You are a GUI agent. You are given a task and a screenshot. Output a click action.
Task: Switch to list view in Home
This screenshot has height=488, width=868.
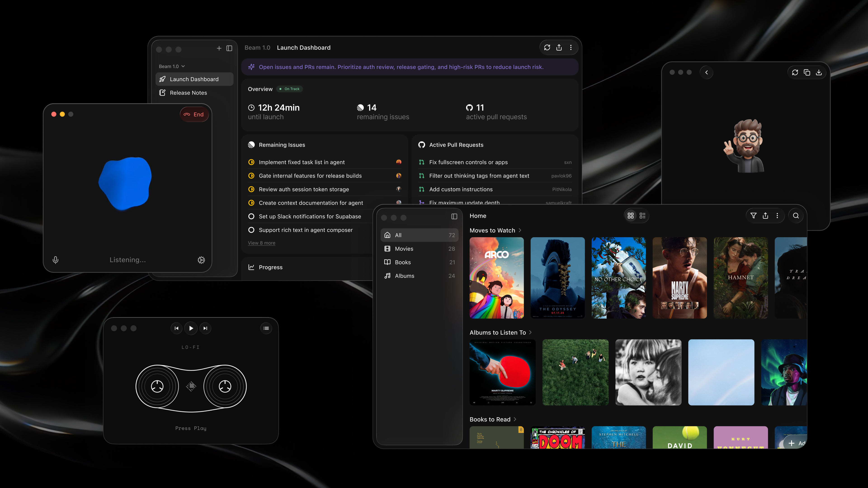point(642,216)
